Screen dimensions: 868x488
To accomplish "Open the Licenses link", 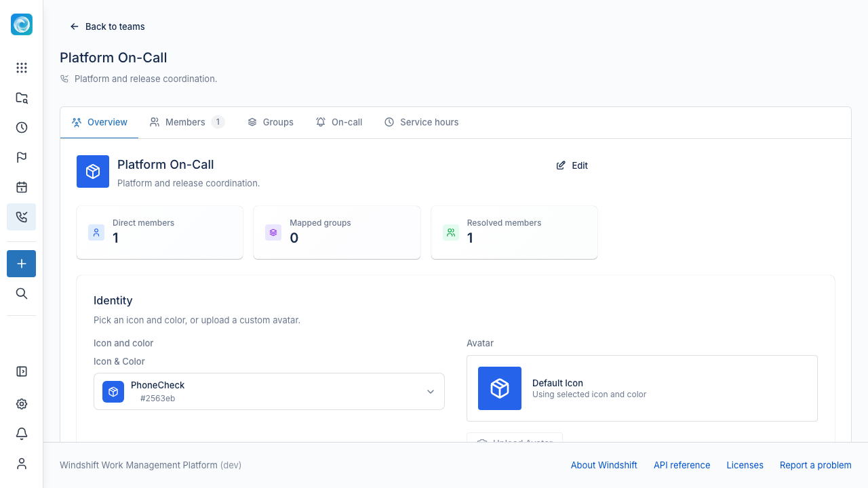I will tap(745, 465).
